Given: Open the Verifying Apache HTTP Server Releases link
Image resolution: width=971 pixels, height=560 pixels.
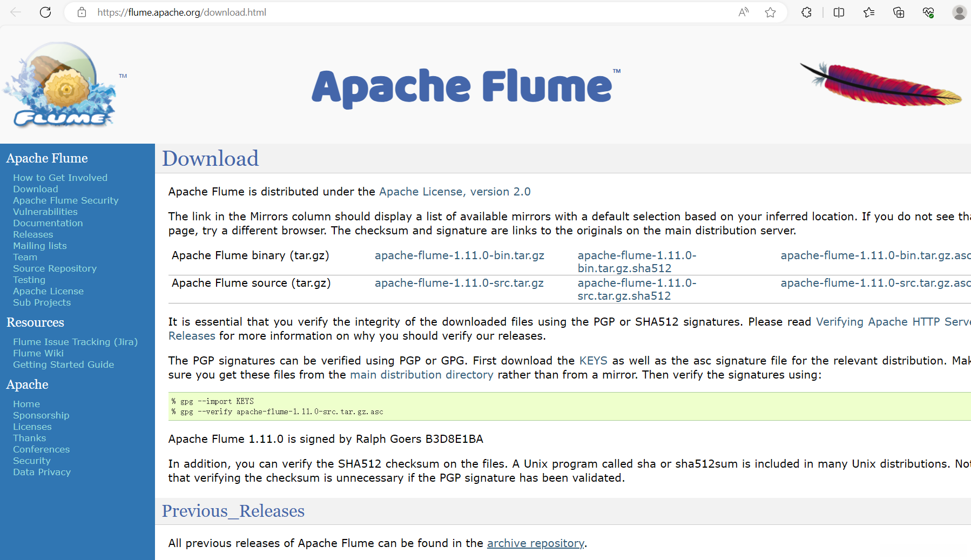Looking at the screenshot, I should [x=570, y=329].
